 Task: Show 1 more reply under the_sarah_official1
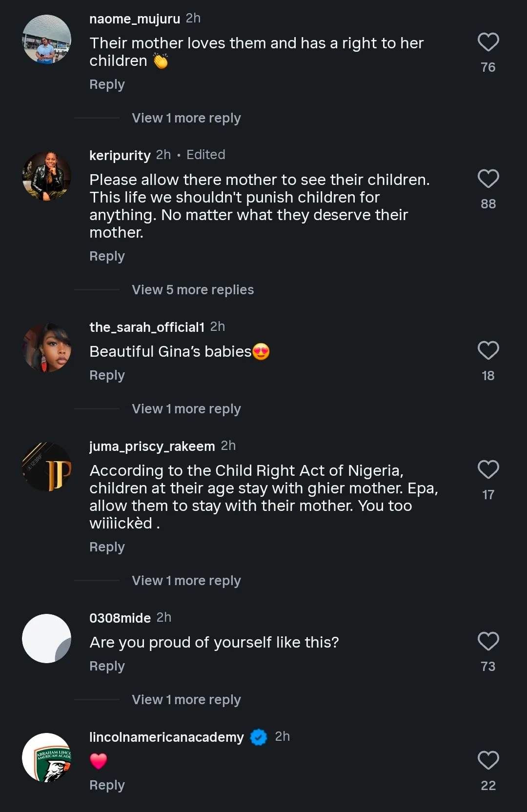pos(186,409)
